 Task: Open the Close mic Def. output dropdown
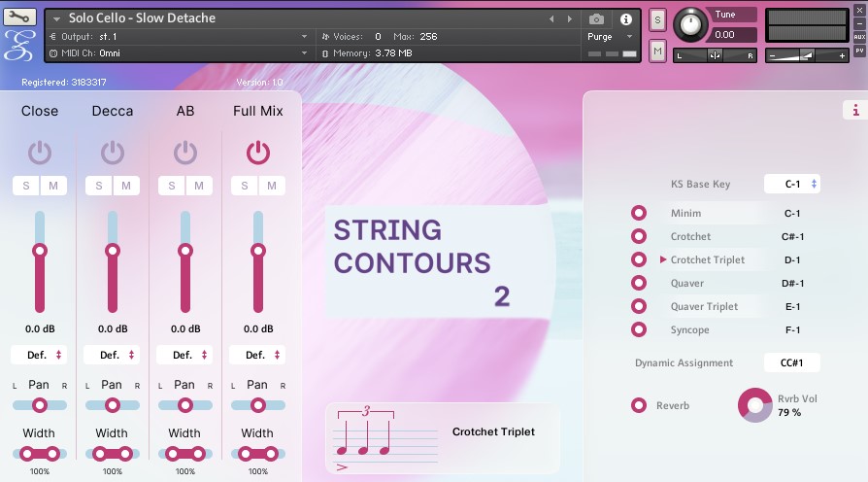(x=39, y=355)
